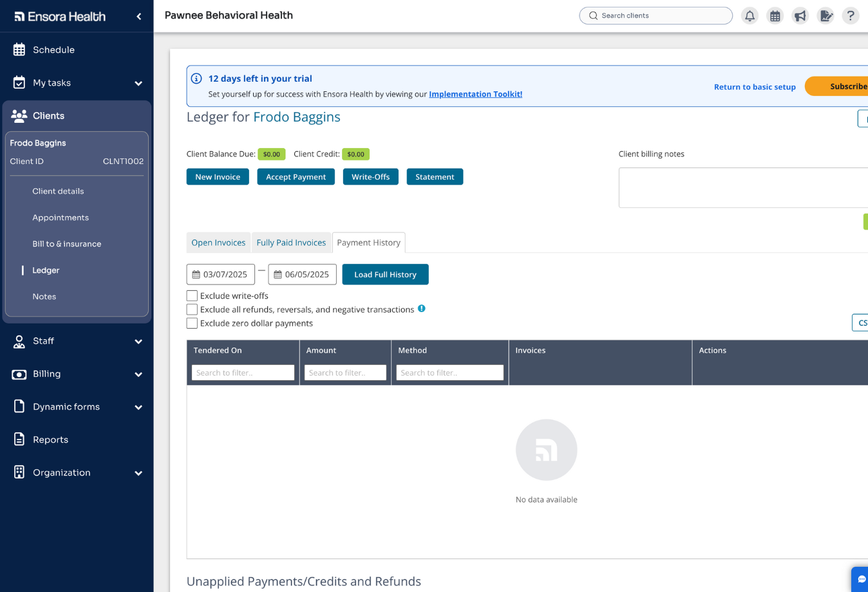Click the My tasks checklist icon
This screenshot has height=592, width=868.
[x=19, y=82]
